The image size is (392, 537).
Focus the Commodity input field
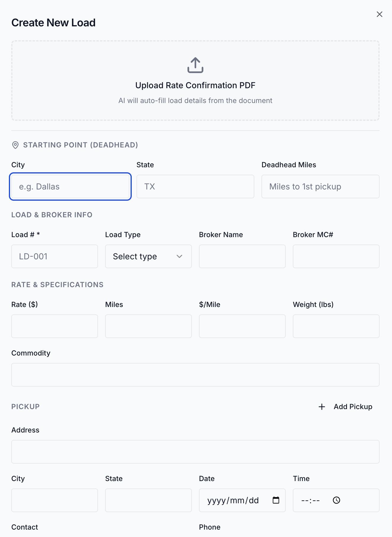point(195,374)
